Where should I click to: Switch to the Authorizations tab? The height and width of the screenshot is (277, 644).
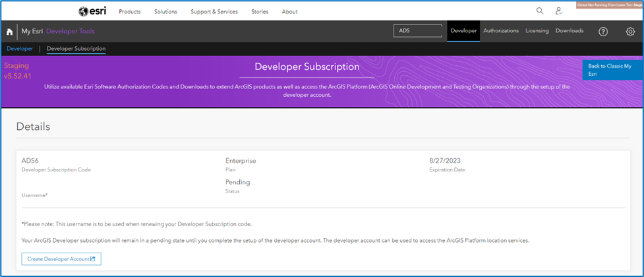pyautogui.click(x=501, y=30)
